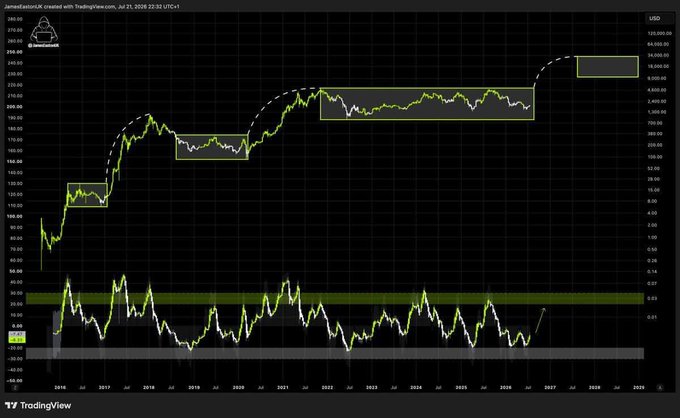Click 280.00 on the left scale

coord(15,19)
